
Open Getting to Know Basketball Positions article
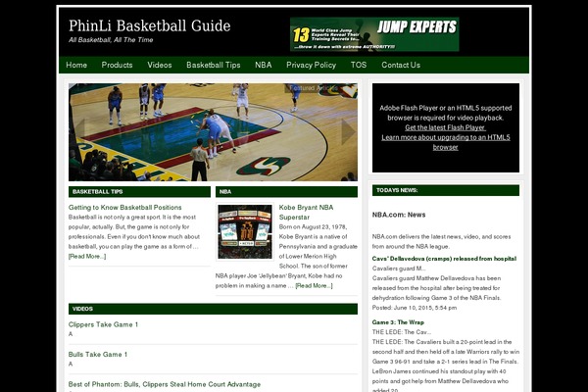point(124,208)
